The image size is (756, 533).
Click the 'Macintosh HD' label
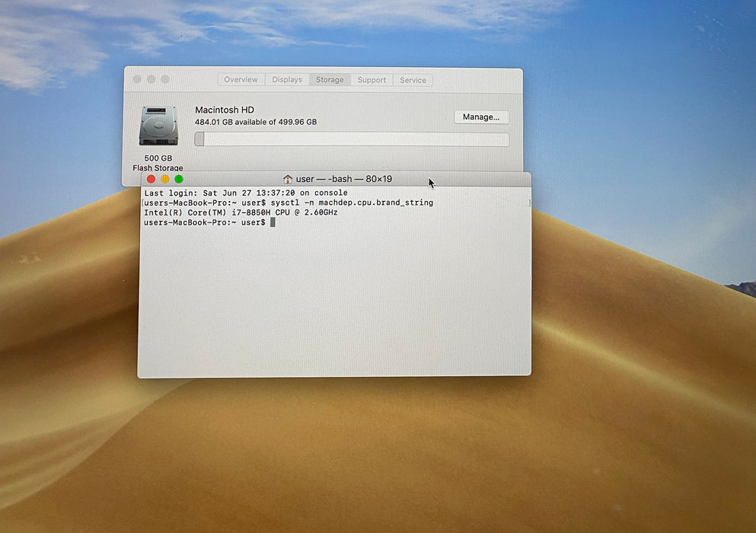pyautogui.click(x=224, y=110)
